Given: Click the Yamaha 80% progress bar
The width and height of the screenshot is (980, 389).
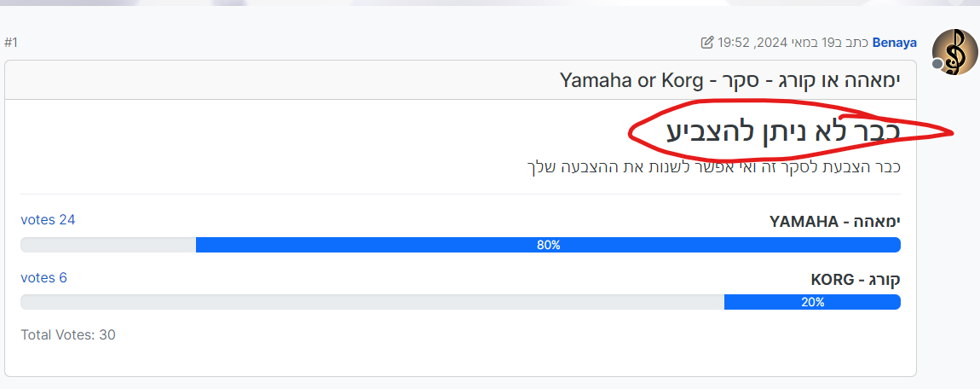Looking at the screenshot, I should (548, 245).
